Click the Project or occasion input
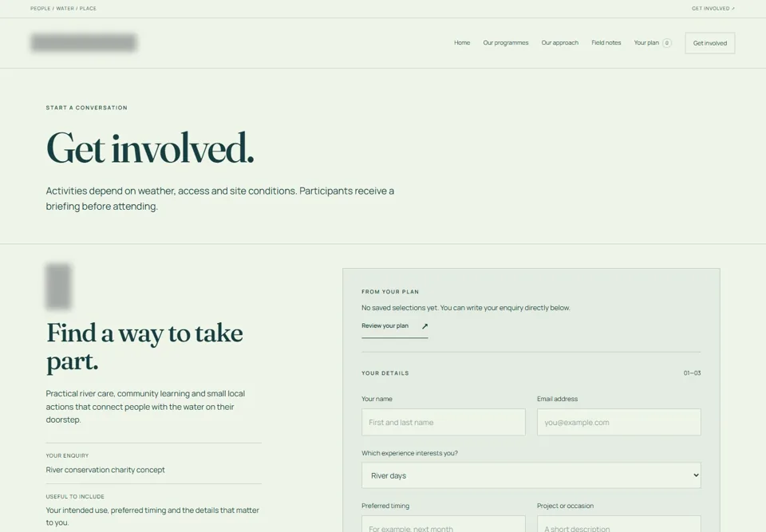The image size is (766, 532). click(618, 524)
